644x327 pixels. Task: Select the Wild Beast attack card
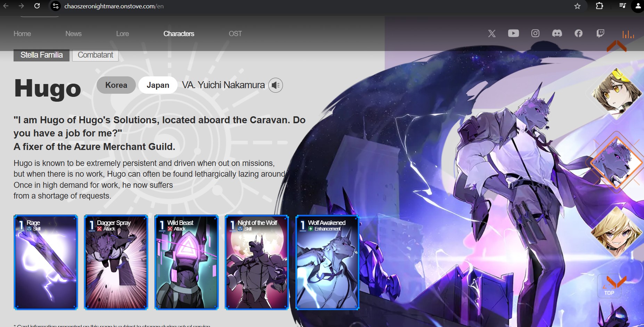[186, 262]
